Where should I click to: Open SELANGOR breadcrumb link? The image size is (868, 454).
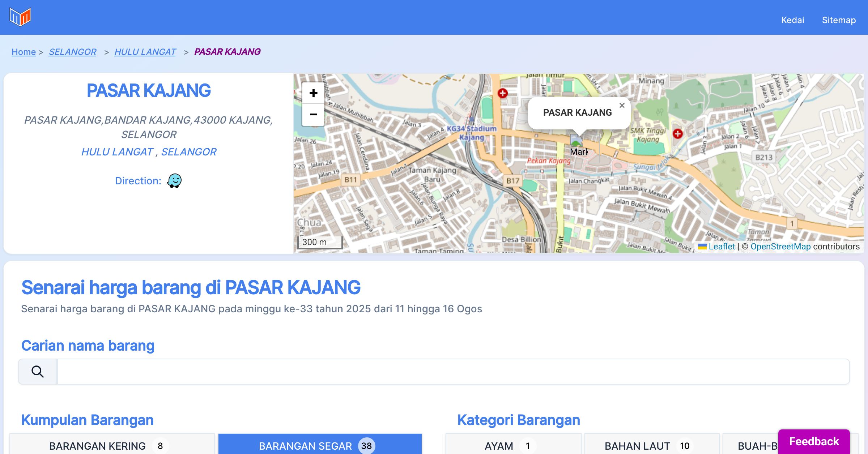pos(72,52)
